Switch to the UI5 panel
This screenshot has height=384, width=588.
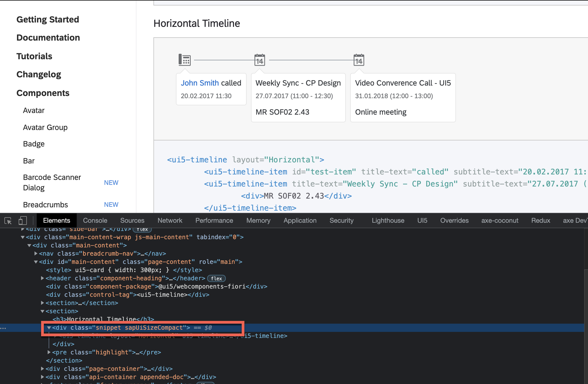[422, 220]
